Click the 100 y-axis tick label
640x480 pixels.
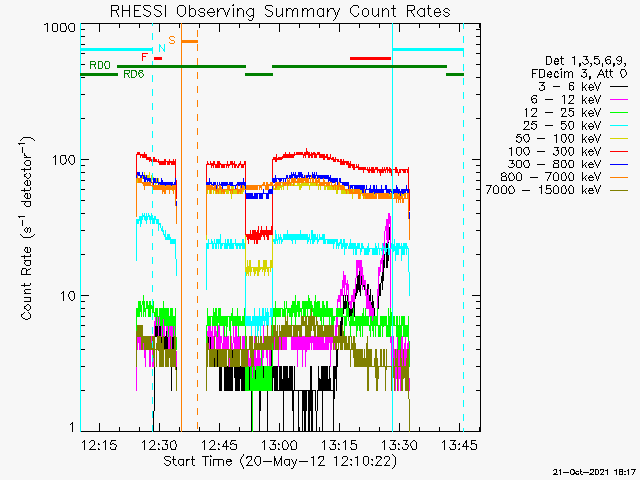tap(64, 160)
